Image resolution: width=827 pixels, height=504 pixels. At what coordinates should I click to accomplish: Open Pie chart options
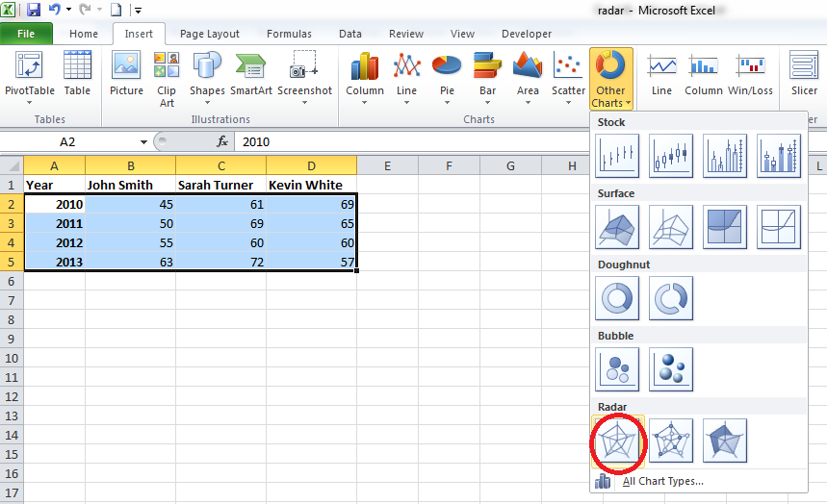click(x=447, y=78)
